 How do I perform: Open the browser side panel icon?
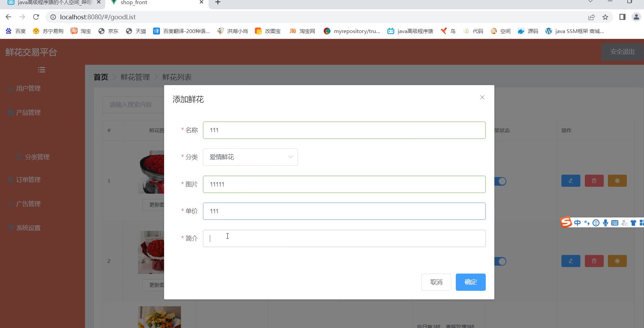click(622, 17)
